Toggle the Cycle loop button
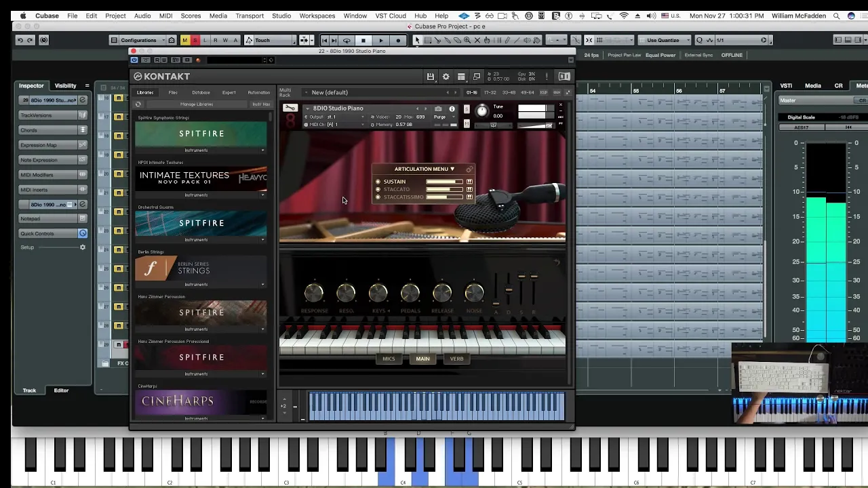The image size is (868, 488). (x=347, y=40)
